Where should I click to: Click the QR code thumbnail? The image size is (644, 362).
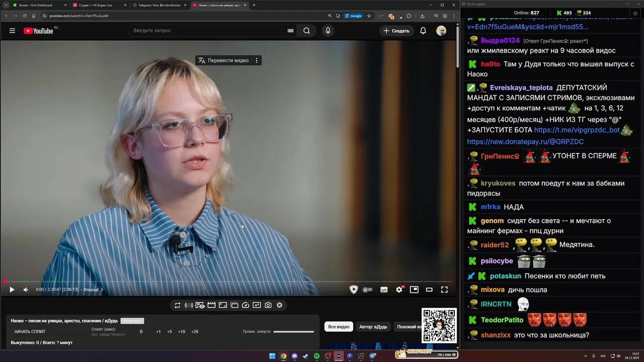[439, 325]
